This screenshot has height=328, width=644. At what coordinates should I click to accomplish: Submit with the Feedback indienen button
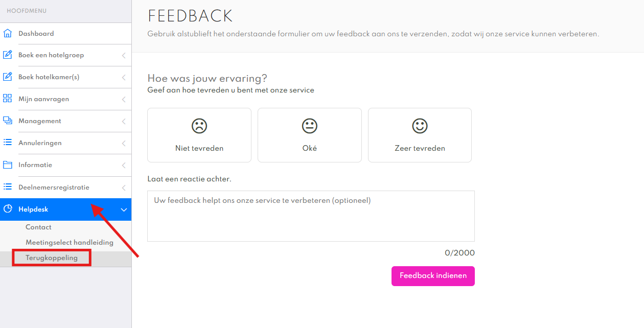[433, 276]
